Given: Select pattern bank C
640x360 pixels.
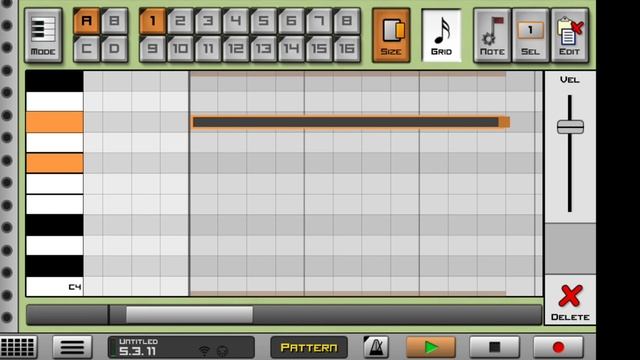Looking at the screenshot, I should (87, 49).
